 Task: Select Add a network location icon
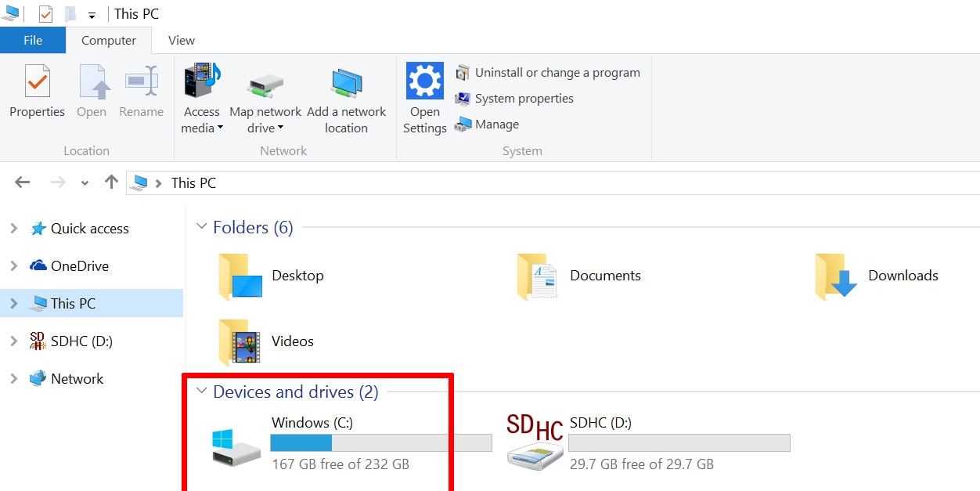click(x=346, y=83)
